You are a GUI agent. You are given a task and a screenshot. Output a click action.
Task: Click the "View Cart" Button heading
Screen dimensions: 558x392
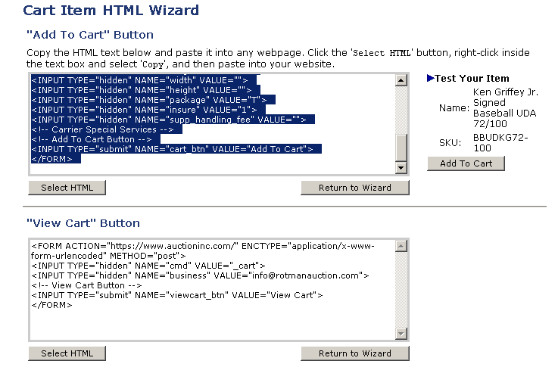point(83,223)
